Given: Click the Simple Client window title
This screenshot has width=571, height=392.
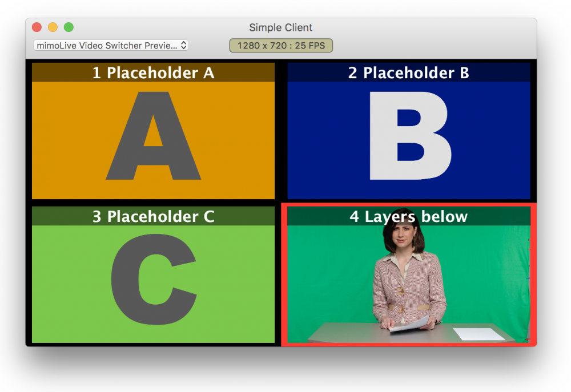Looking at the screenshot, I should 281,27.
